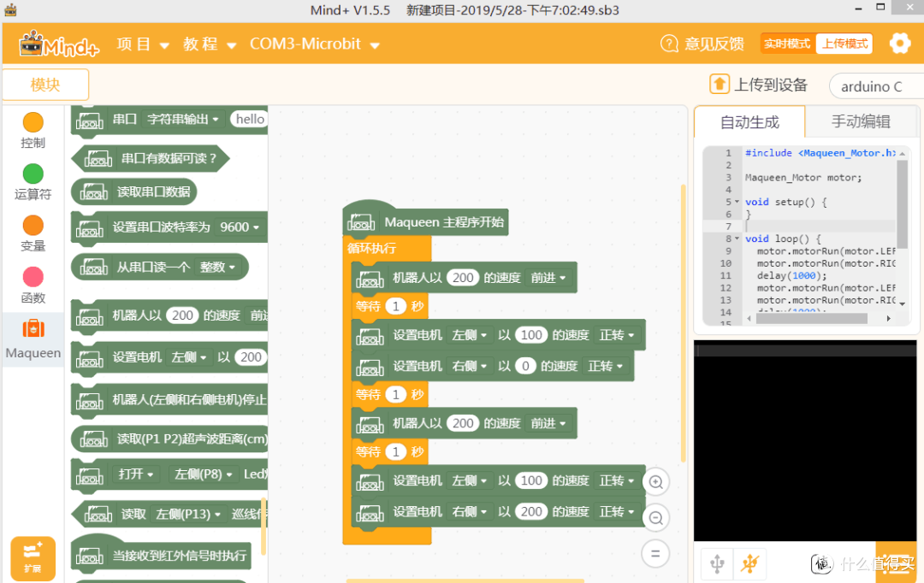The image size is (924, 583).
Task: Click the 读取(P1 P2)超声波距离 palette block
Action: (x=169, y=439)
